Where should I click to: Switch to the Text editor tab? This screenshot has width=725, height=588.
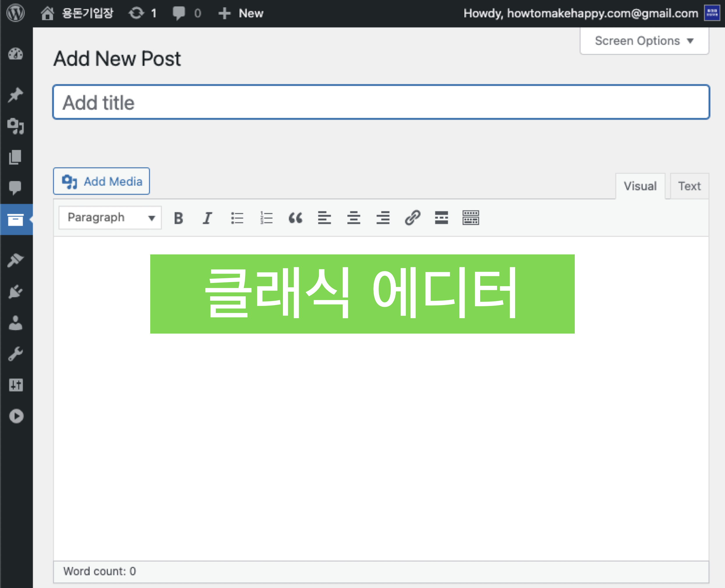pyautogui.click(x=689, y=186)
